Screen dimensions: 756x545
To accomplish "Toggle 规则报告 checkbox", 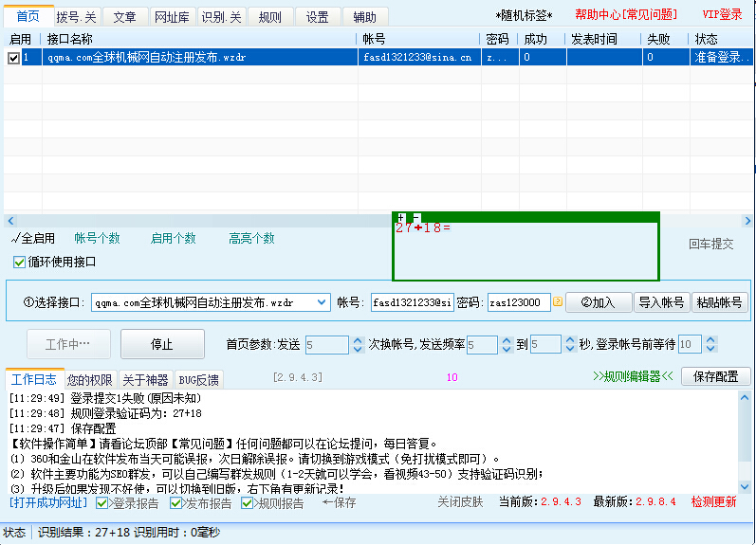I will pyautogui.click(x=247, y=503).
